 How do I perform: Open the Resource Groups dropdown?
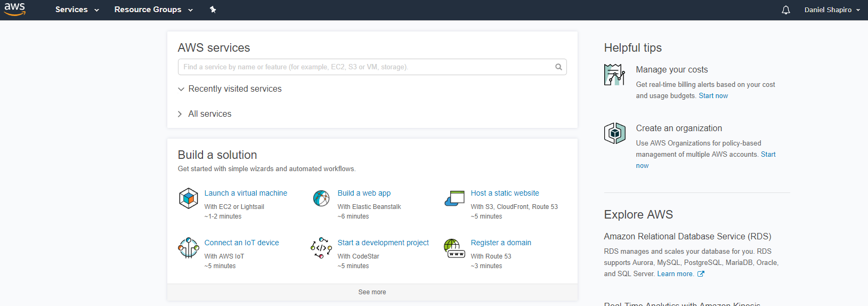pyautogui.click(x=153, y=10)
